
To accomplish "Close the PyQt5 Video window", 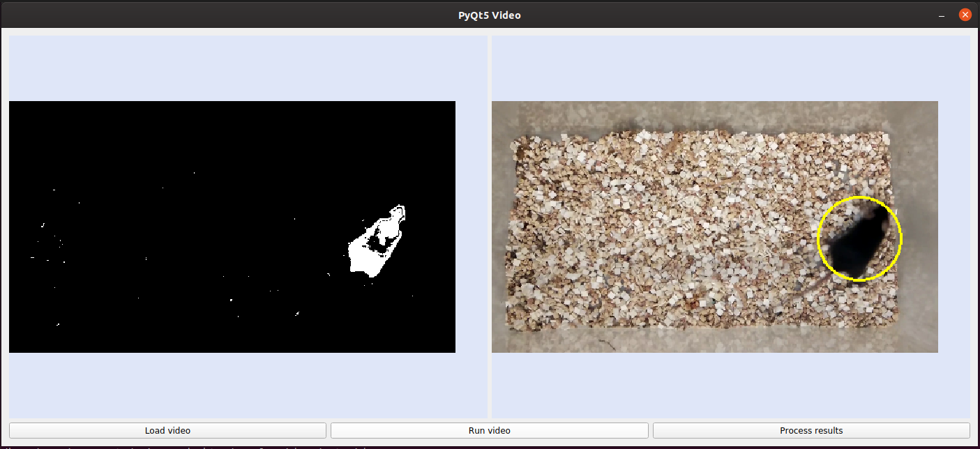I will 965,15.
